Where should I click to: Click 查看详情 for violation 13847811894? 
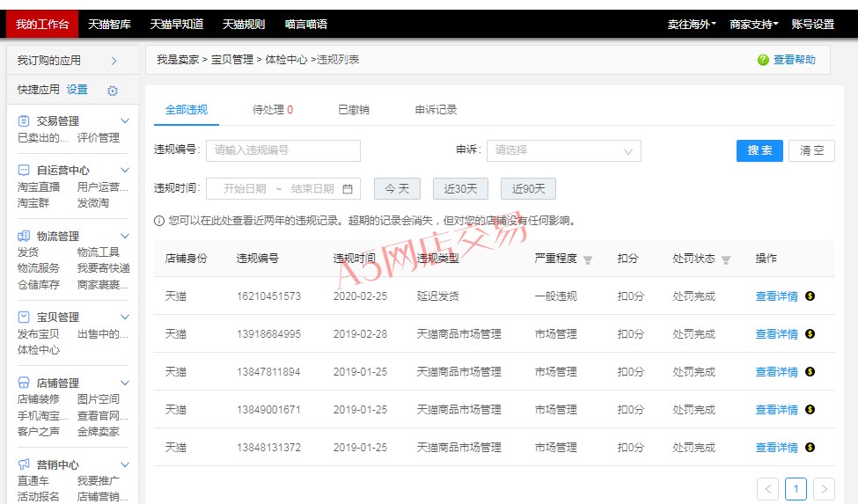point(776,372)
